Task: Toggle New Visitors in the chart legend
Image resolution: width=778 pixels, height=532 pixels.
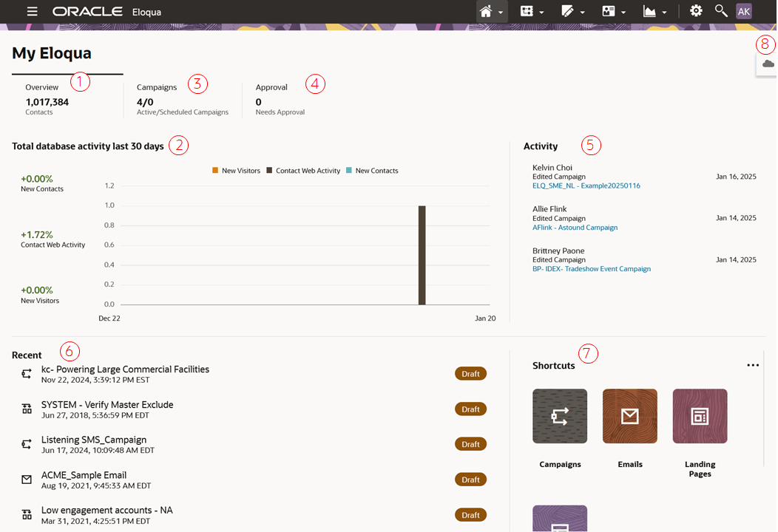Action: (x=236, y=170)
